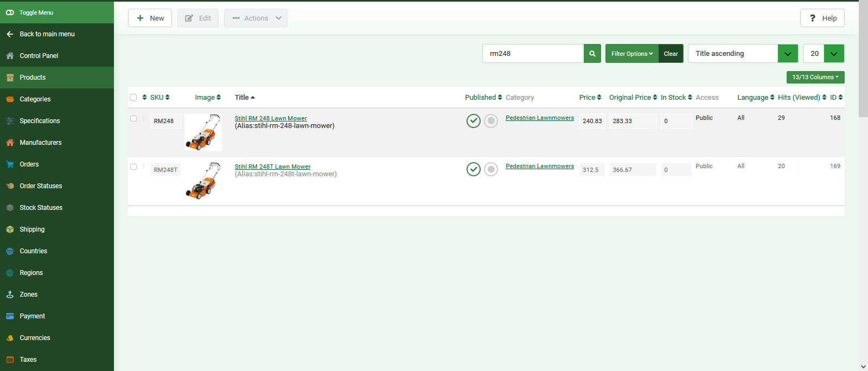The width and height of the screenshot is (868, 371).
Task: Click the Regions globe icon
Action: tap(10, 273)
